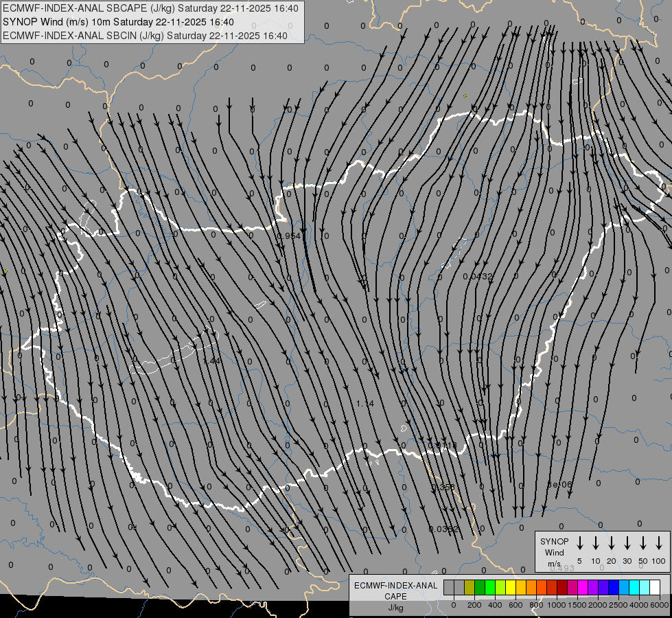Click the SYNOP Wind 10m title line
This screenshot has width=672, height=618.
[118, 22]
